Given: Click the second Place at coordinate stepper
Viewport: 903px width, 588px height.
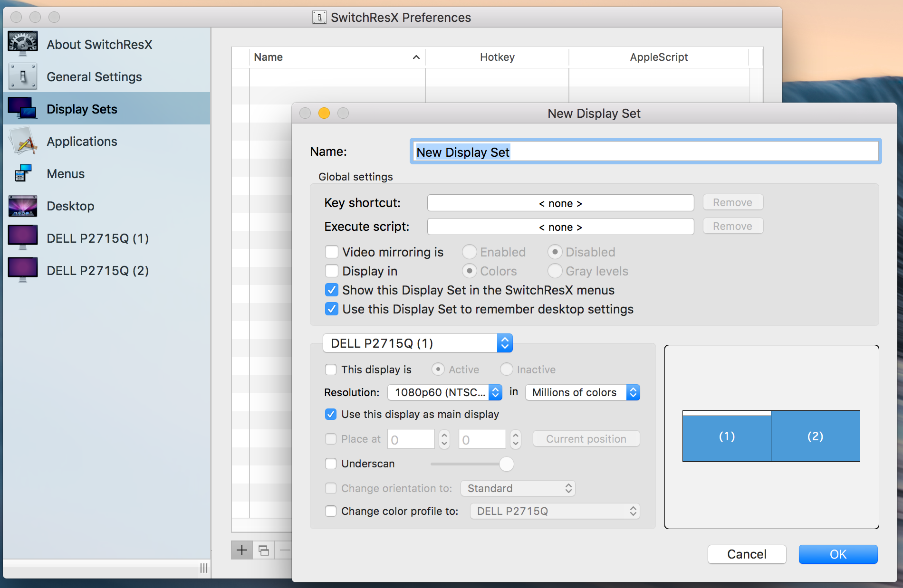Looking at the screenshot, I should [x=516, y=439].
